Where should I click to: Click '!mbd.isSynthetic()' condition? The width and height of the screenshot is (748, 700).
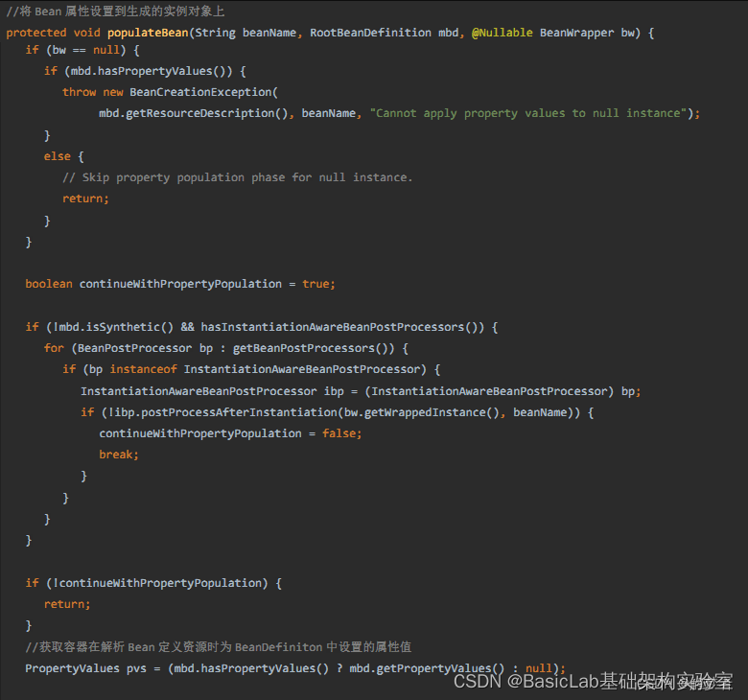click(113, 327)
